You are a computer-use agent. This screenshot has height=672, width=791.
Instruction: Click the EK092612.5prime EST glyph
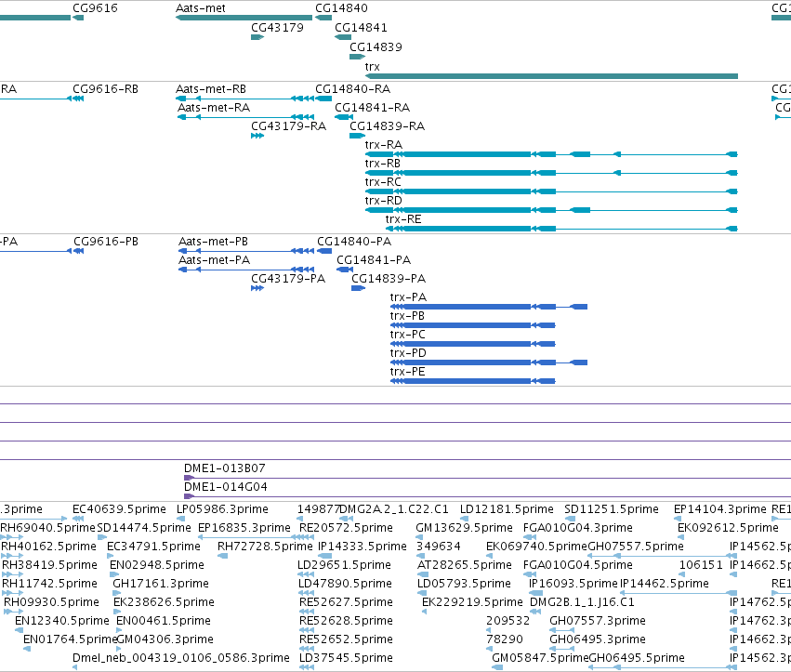pyautogui.click(x=681, y=537)
